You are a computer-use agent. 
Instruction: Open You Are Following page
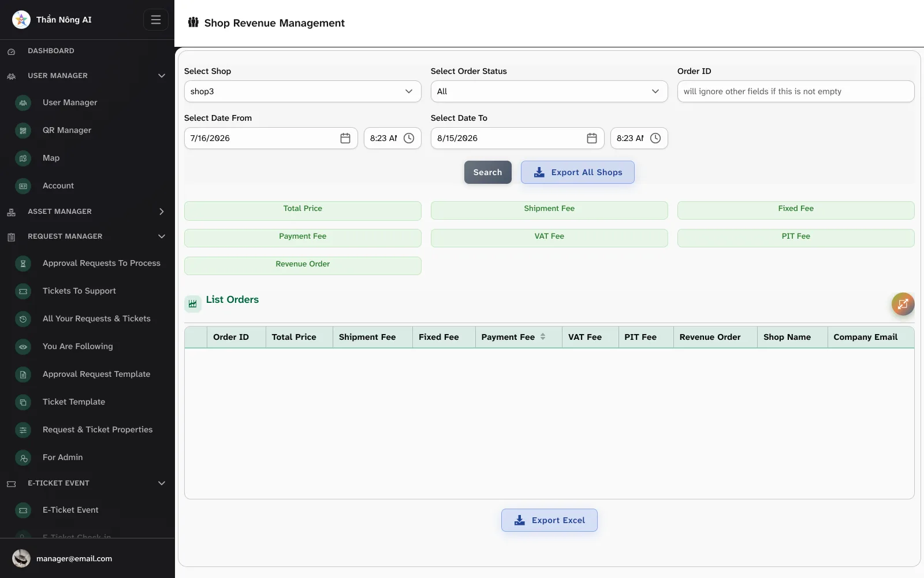(x=78, y=346)
